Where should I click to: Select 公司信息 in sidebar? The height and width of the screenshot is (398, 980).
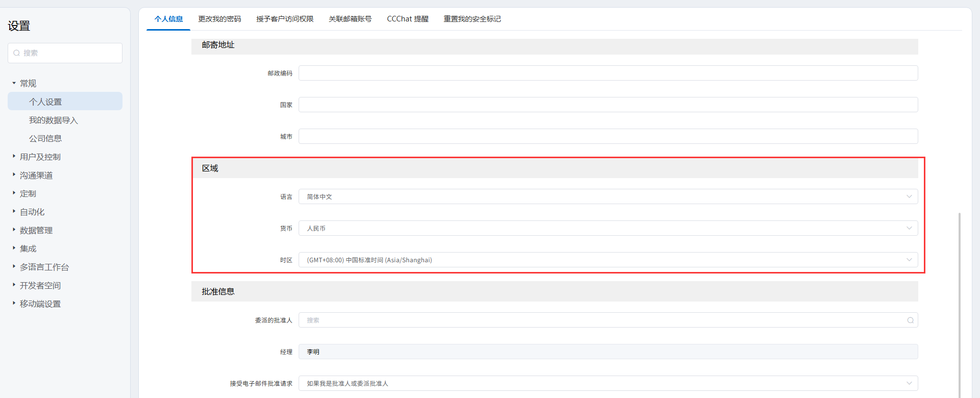coord(45,139)
